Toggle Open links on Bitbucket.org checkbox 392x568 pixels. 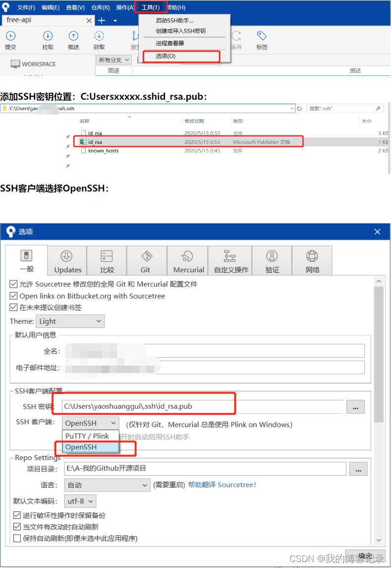[13, 296]
